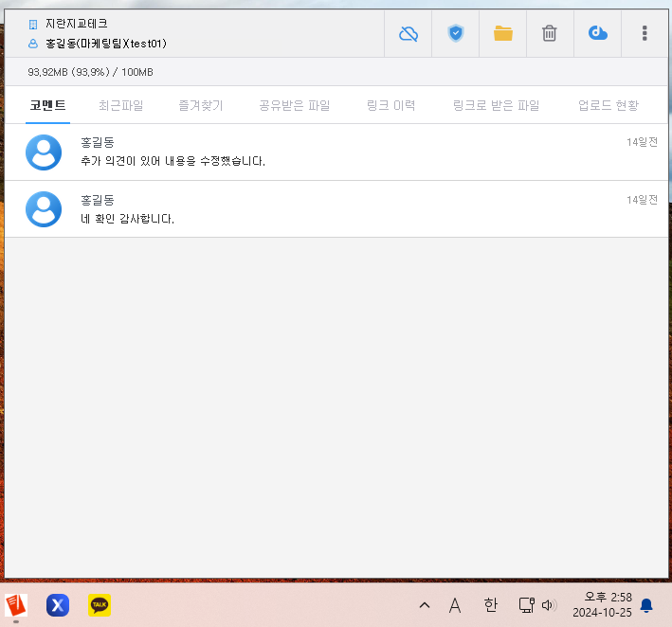672x627 pixels.
Task: Open comment '네 확인 감사합니다'
Action: (x=128, y=219)
